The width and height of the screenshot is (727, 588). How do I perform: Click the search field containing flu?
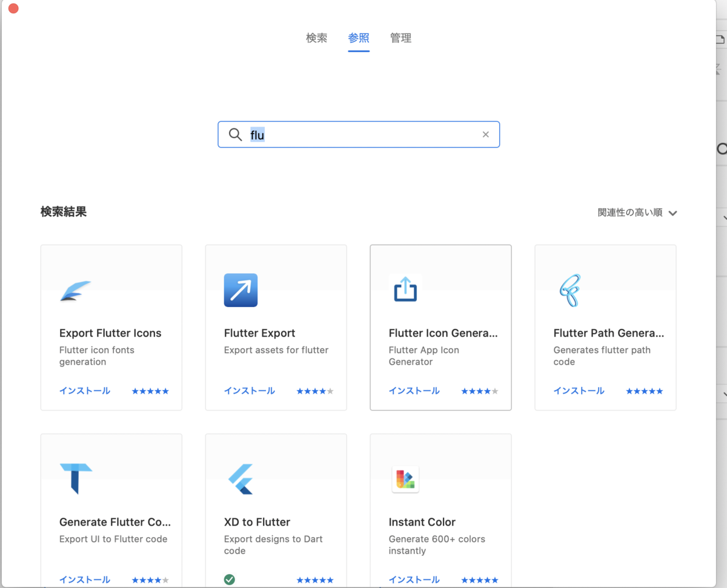[x=359, y=134]
